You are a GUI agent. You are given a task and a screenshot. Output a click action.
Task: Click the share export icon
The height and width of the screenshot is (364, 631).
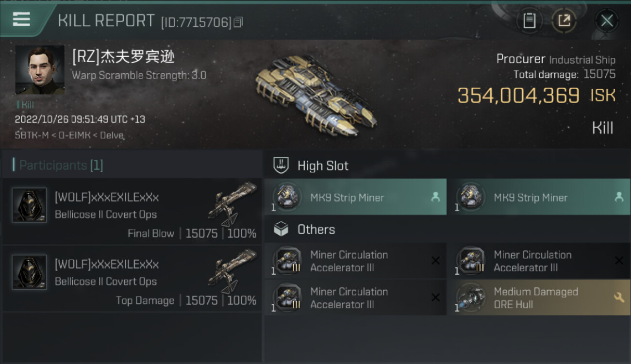[x=564, y=20]
